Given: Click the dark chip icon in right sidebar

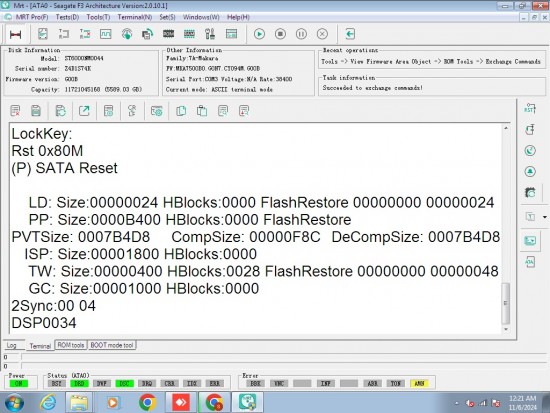Looking at the screenshot, I should click(530, 192).
